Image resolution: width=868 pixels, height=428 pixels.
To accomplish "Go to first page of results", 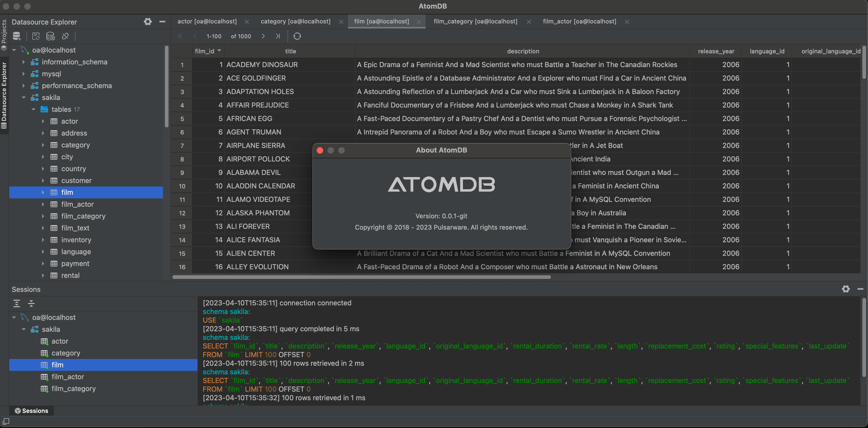I will (x=180, y=36).
